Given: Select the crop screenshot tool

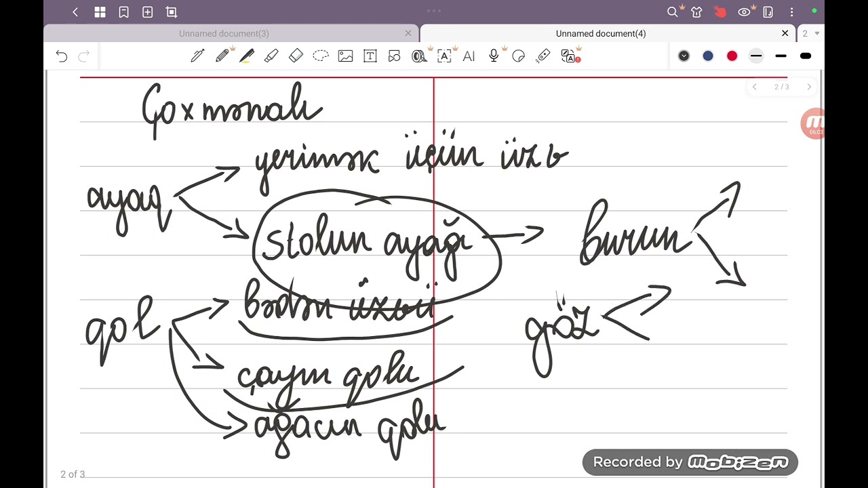Looking at the screenshot, I should click(x=172, y=12).
